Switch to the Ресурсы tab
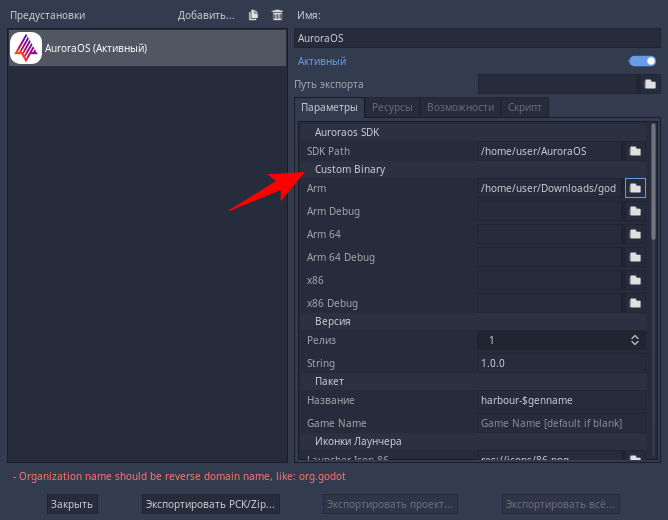Image resolution: width=668 pixels, height=520 pixels. point(392,107)
